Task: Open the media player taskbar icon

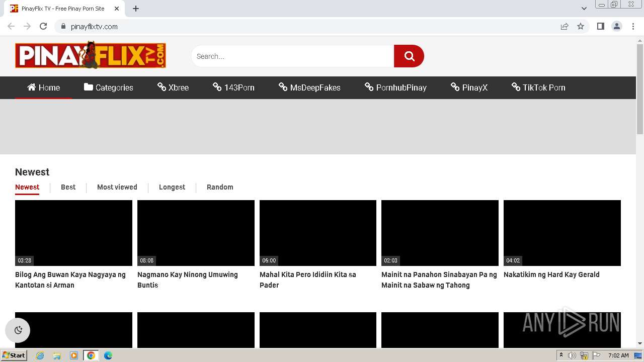Action: click(x=74, y=355)
